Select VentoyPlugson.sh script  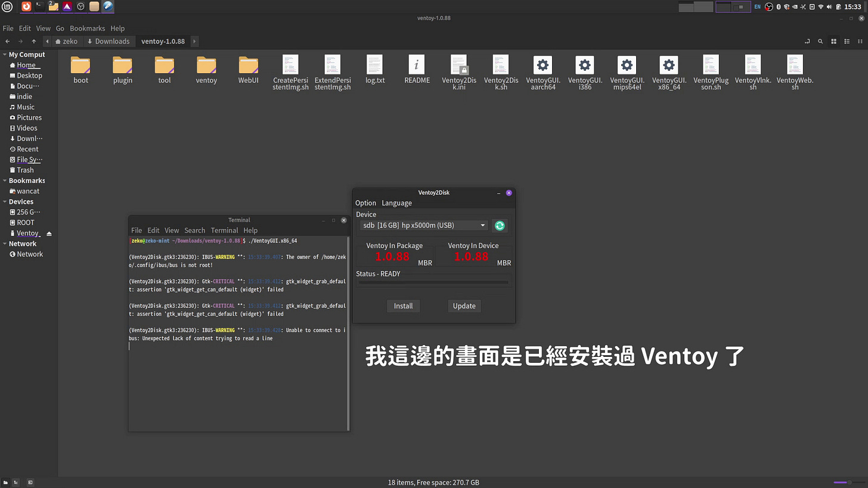711,73
